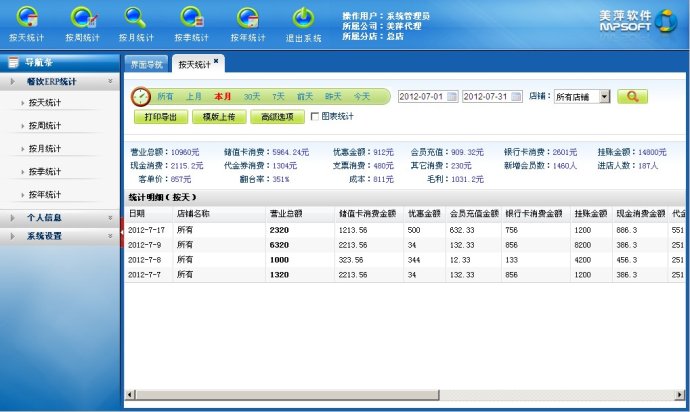Click the yellow search magnifier button

(x=632, y=96)
